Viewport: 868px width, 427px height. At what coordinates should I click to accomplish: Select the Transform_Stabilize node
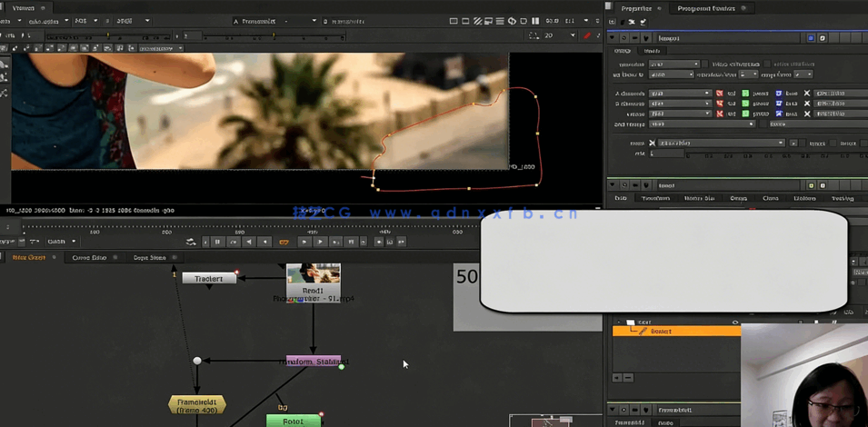click(x=314, y=362)
